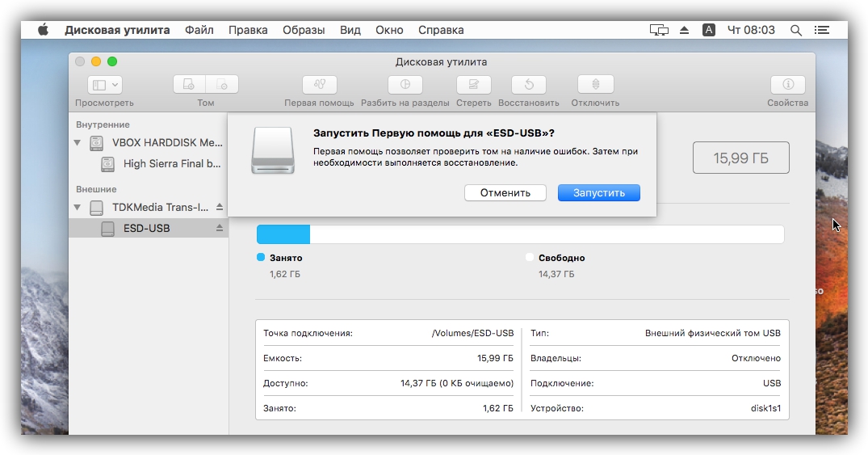Screen dimensions: 868x455
Task: Collapse the VBOX HARDDISK disclosure triangle
Action: pos(78,143)
